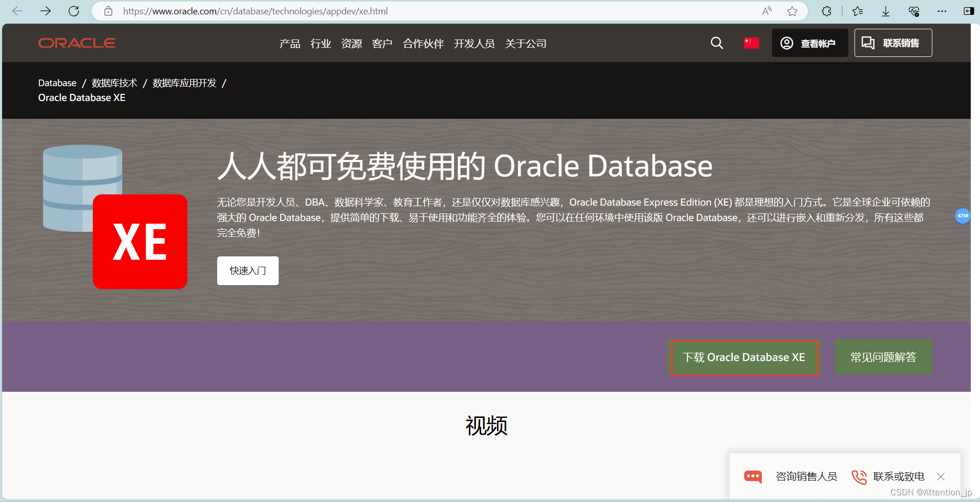Select 关于公司 in the top navigation
The width and height of the screenshot is (980, 502).
(526, 44)
